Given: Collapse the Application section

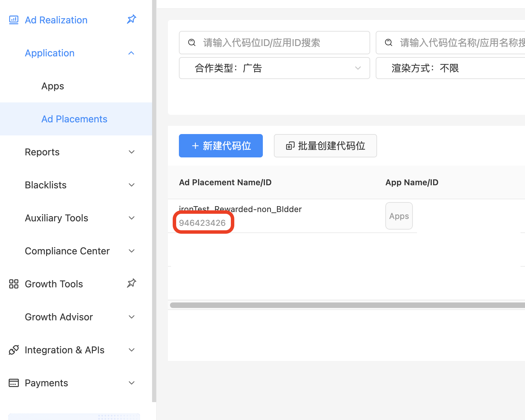Looking at the screenshot, I should click(131, 53).
